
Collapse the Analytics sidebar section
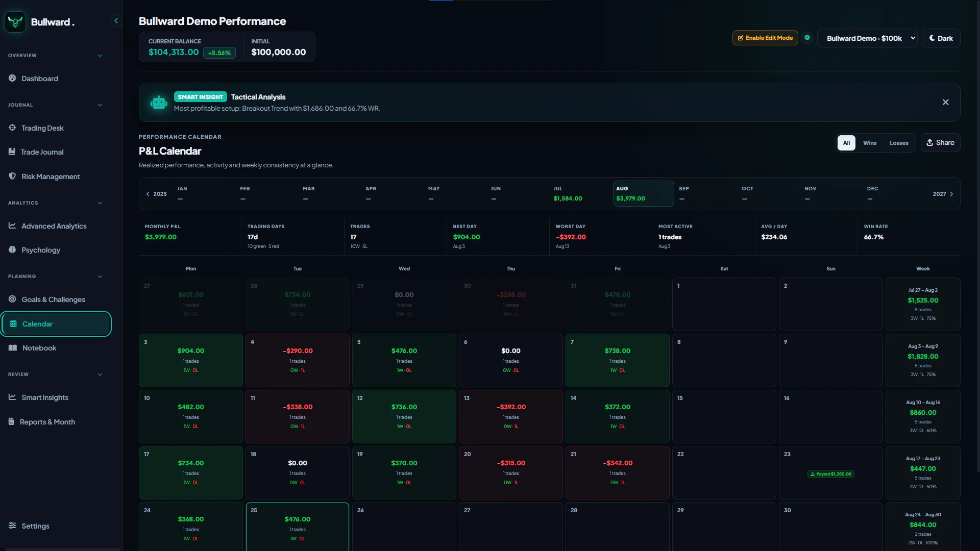pyautogui.click(x=100, y=203)
